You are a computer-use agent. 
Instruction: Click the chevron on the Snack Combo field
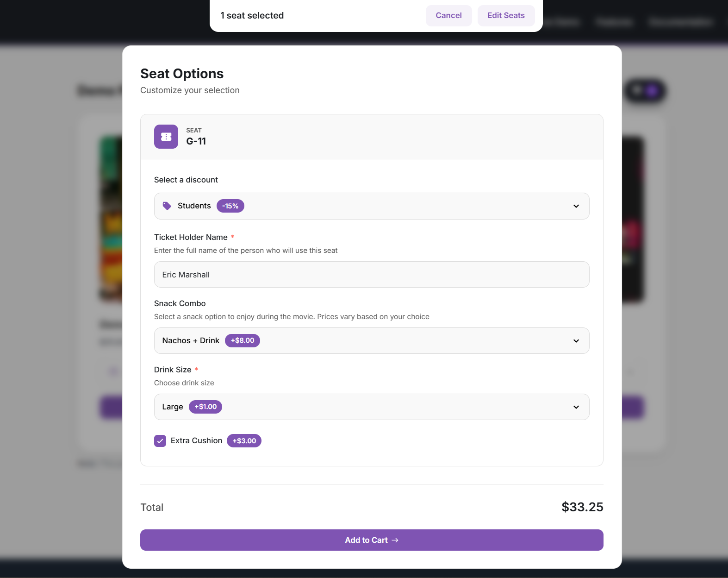(576, 341)
